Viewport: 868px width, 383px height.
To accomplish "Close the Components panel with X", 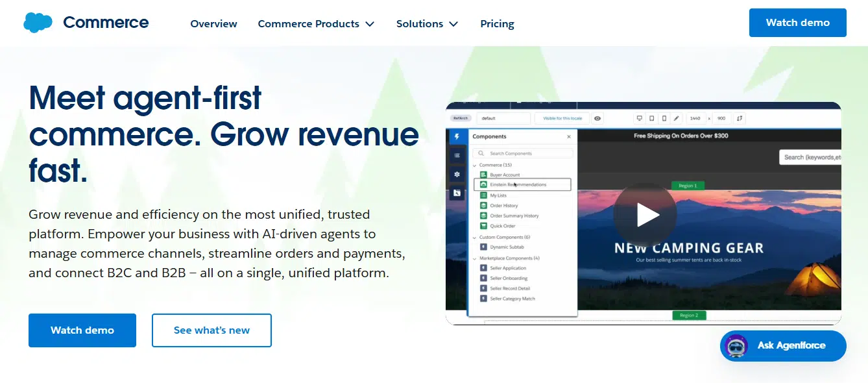I will click(569, 137).
